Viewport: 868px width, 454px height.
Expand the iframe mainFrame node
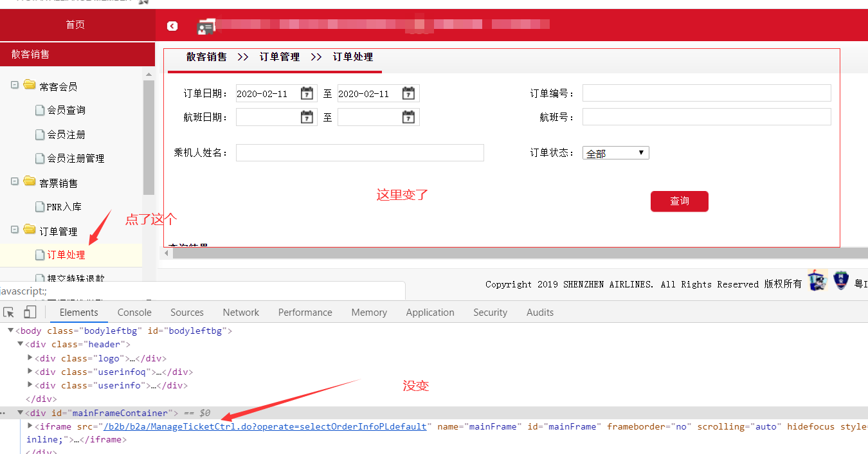pyautogui.click(x=31, y=426)
